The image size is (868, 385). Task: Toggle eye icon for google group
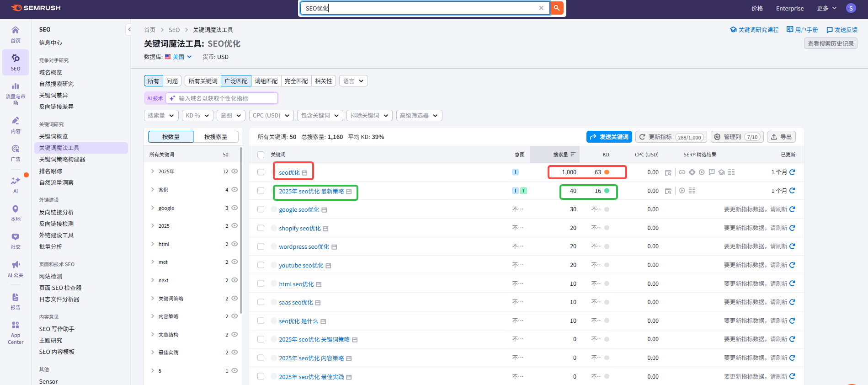(234, 208)
